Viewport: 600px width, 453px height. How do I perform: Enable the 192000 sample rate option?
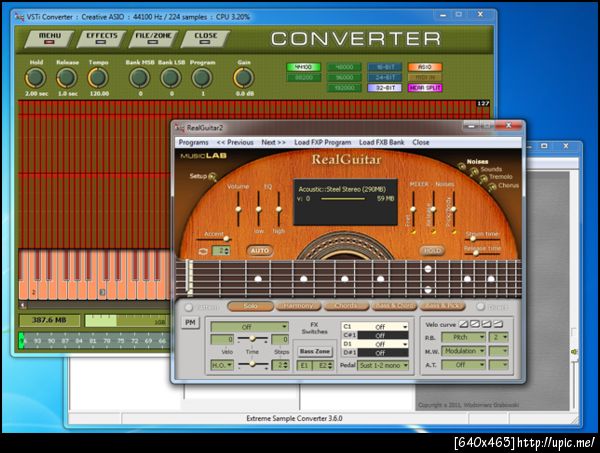point(344,88)
